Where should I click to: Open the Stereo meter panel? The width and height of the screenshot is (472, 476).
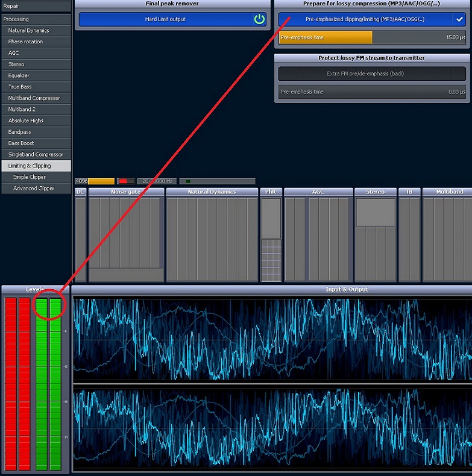(x=376, y=235)
